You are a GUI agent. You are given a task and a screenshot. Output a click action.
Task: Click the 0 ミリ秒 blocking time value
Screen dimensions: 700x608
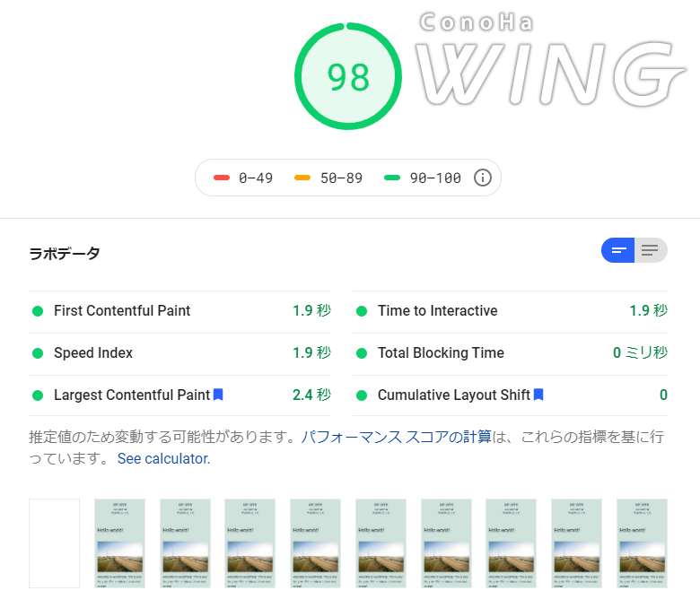tap(640, 352)
